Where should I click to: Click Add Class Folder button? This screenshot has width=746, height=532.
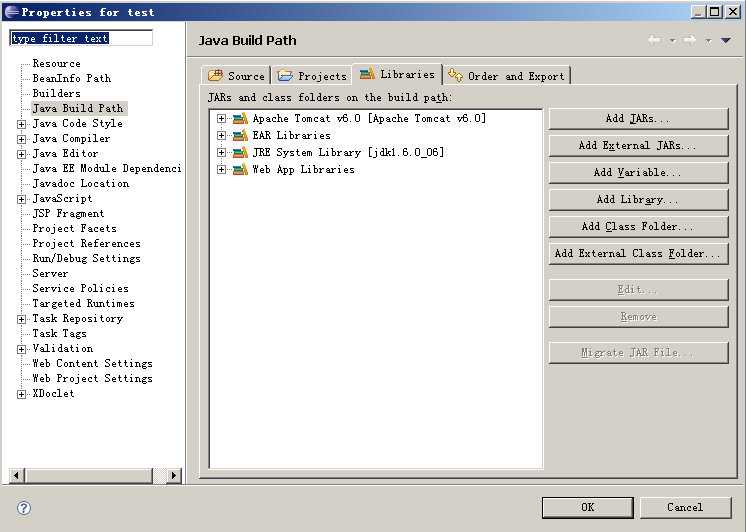click(x=638, y=227)
